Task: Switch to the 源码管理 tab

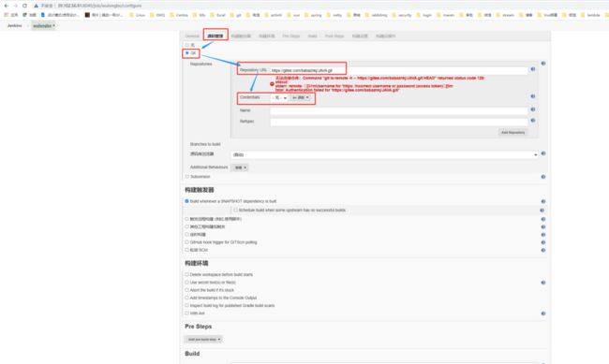Action: [215, 36]
